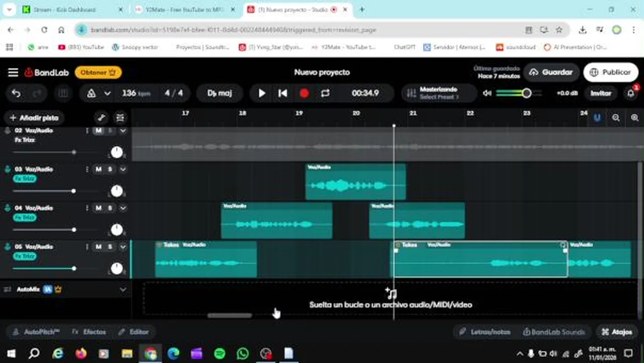Click the 136 bpm tempo field

(x=135, y=93)
